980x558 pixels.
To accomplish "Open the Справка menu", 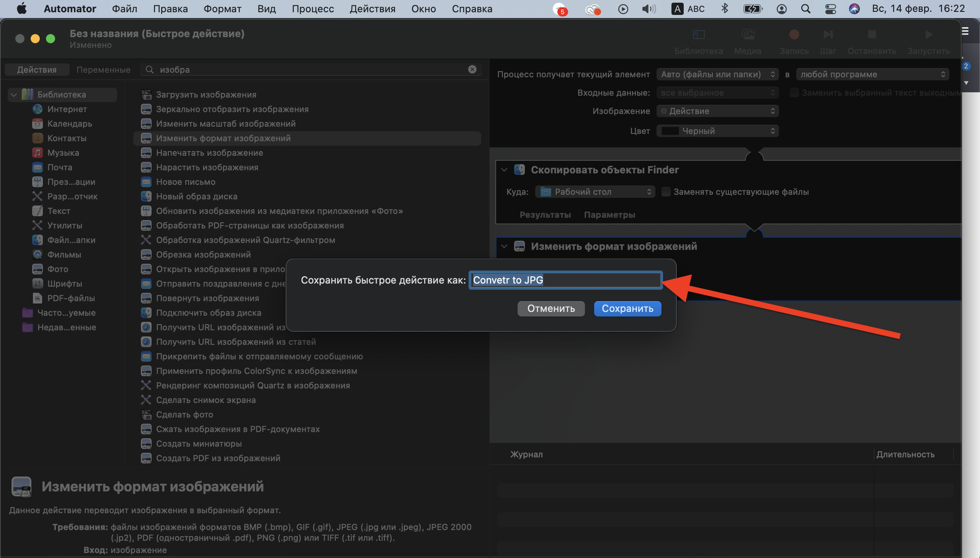I will click(472, 9).
